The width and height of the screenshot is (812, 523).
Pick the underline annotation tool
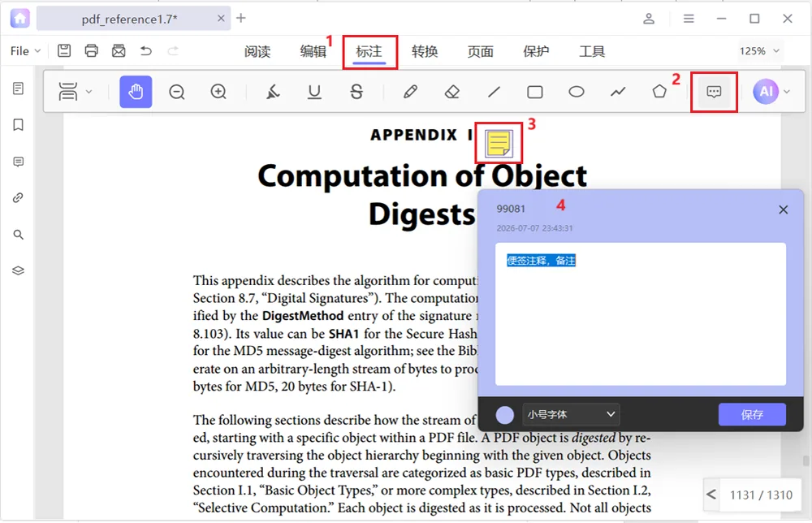tap(314, 92)
